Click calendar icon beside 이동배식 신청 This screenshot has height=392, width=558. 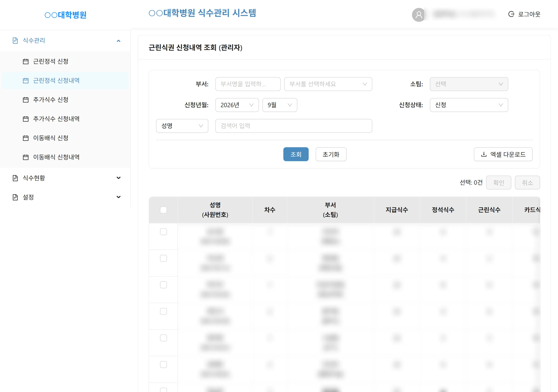pyautogui.click(x=26, y=138)
